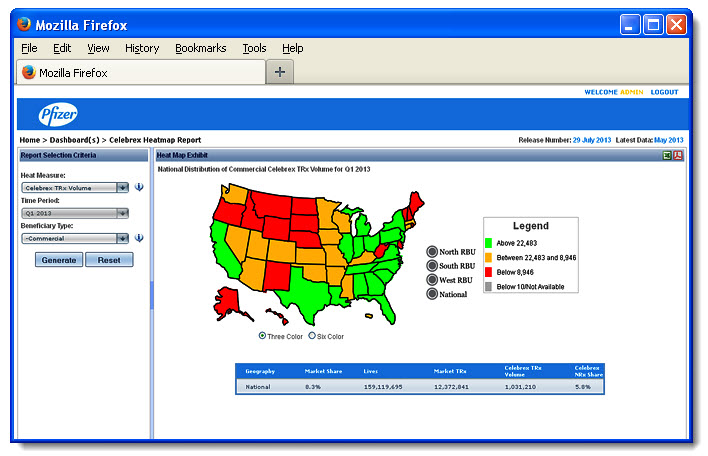
Task: Choose Six Color map mode
Action: [x=312, y=336]
